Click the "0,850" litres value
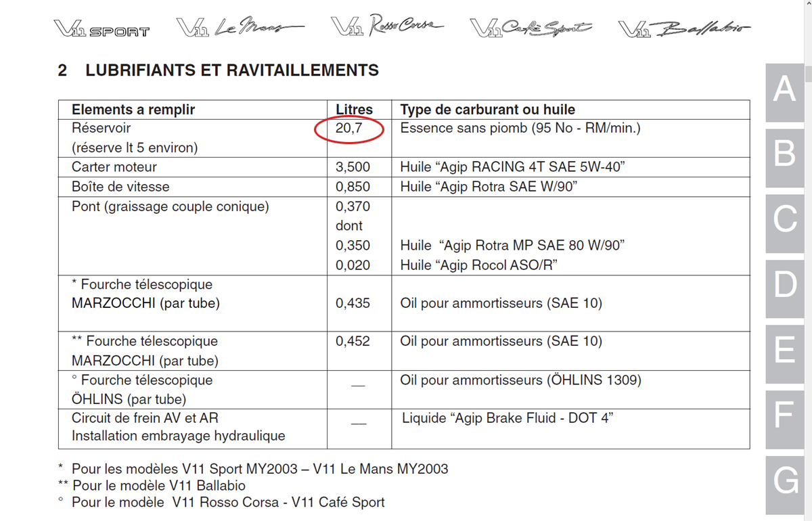This screenshot has width=812, height=521. point(353,187)
